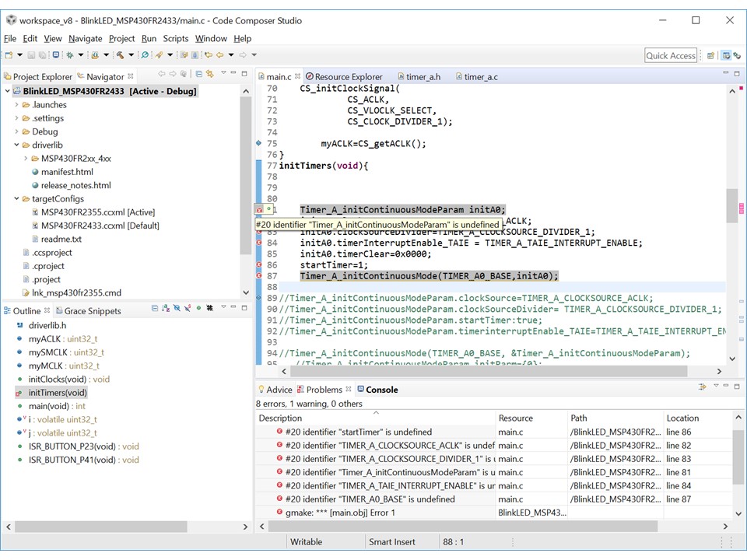This screenshot has height=560, width=747.
Task: Click the error marker beside line 84
Action: [259, 243]
